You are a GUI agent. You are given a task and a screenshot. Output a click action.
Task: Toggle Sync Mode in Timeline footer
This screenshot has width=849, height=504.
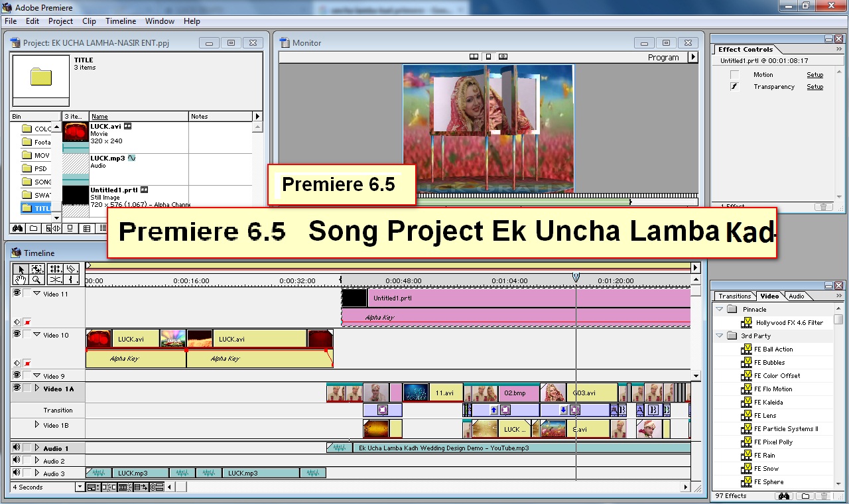point(157,487)
